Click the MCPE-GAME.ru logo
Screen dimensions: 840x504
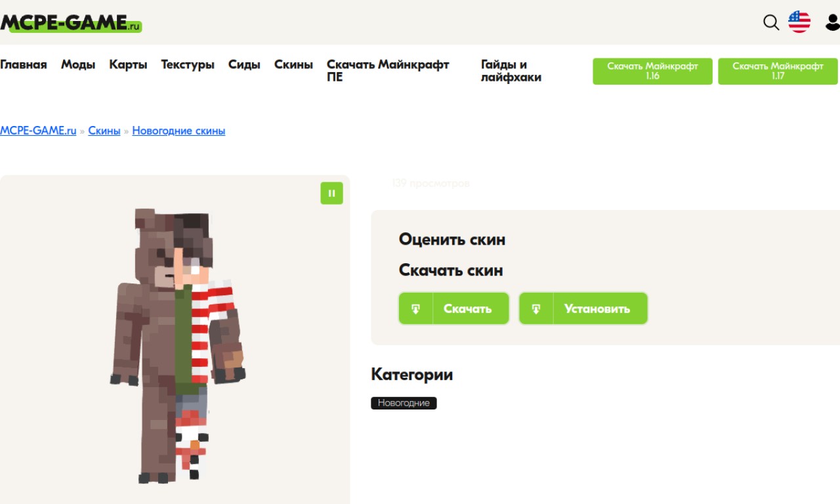[x=71, y=23]
